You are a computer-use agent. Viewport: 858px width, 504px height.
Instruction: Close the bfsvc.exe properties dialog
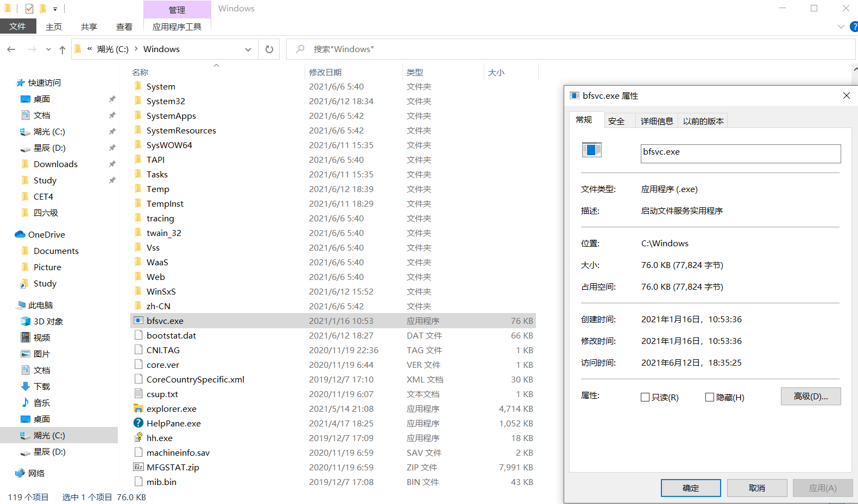[x=846, y=95]
